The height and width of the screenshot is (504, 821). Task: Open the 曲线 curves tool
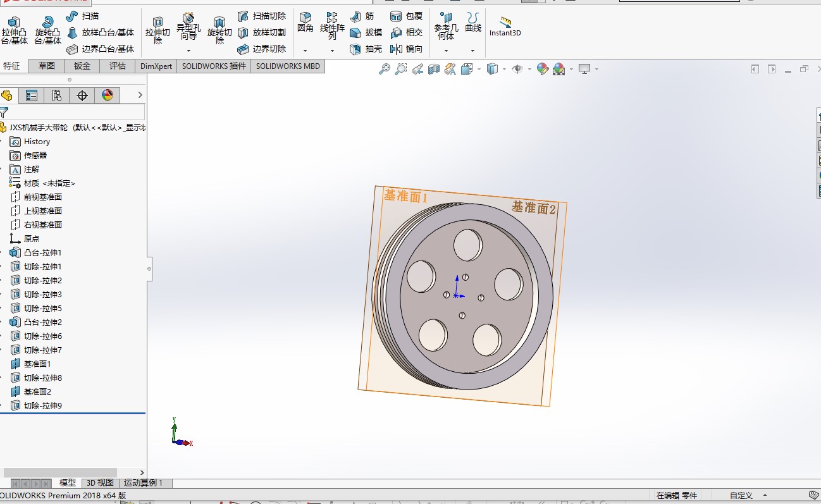click(473, 22)
